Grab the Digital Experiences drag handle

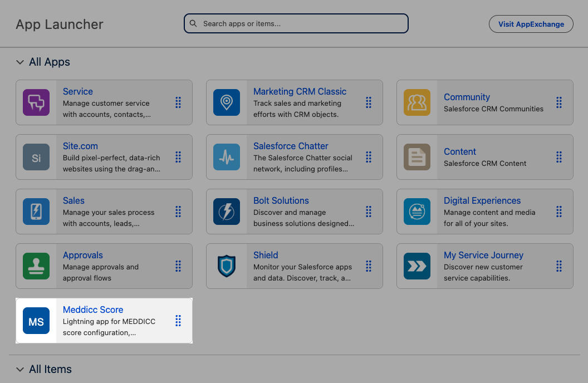pyautogui.click(x=558, y=212)
